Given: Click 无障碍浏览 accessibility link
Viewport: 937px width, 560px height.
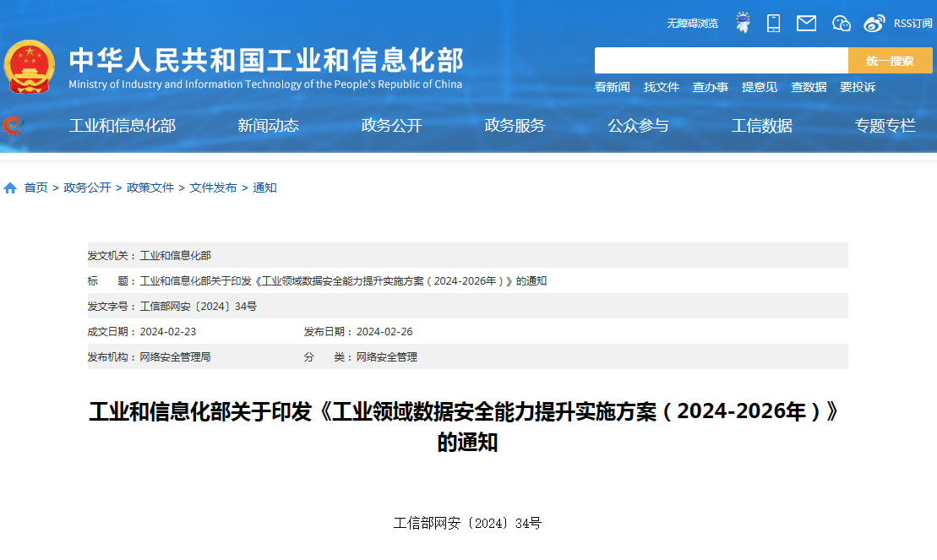Looking at the screenshot, I should [x=692, y=24].
